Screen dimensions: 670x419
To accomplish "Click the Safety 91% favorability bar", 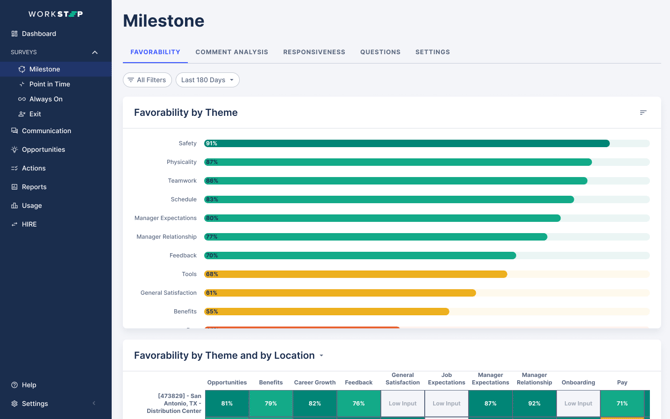I will click(407, 144).
